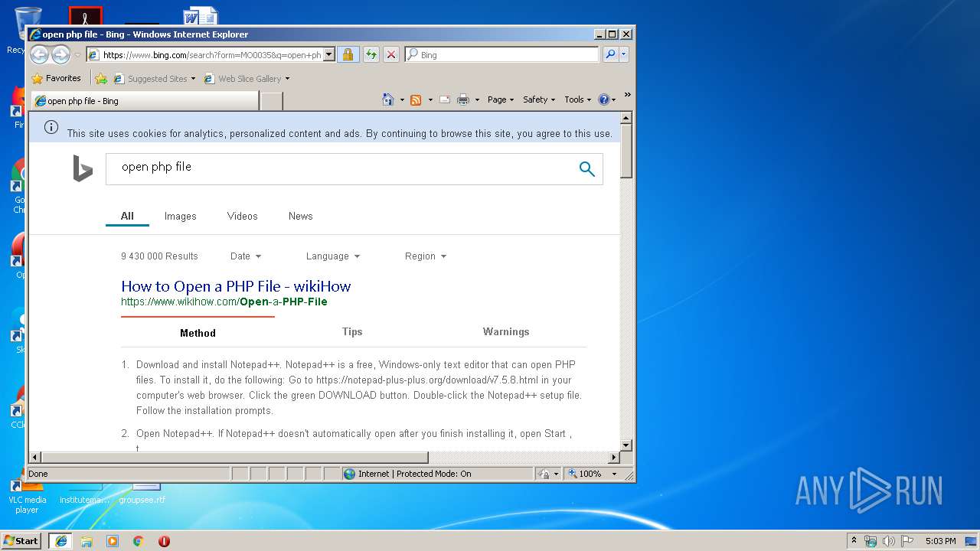Click the cookie notice info icon
Viewport: 980px width, 551px height.
click(x=51, y=127)
